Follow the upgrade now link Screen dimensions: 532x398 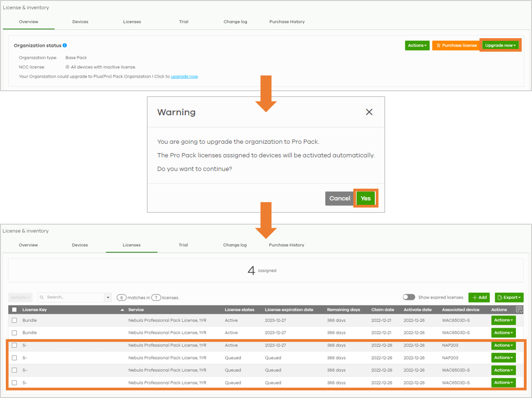click(184, 77)
